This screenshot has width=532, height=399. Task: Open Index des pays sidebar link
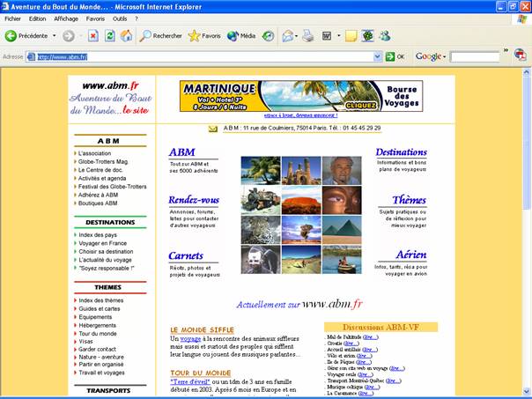click(x=98, y=235)
